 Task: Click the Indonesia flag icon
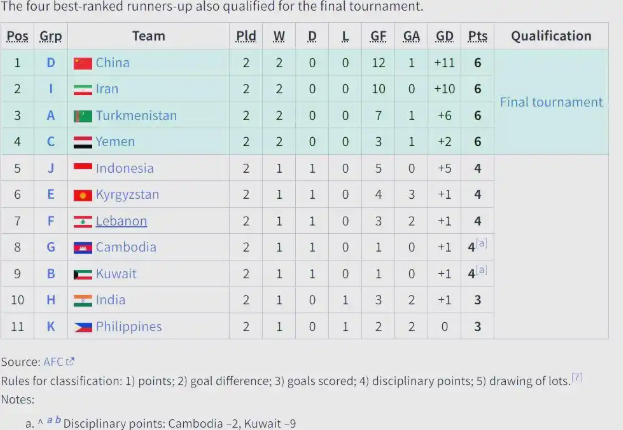coord(83,168)
